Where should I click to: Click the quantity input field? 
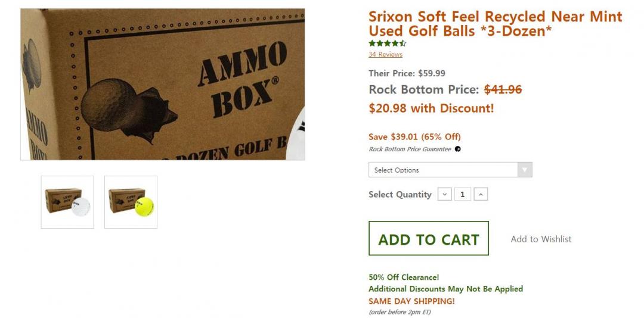[462, 194]
